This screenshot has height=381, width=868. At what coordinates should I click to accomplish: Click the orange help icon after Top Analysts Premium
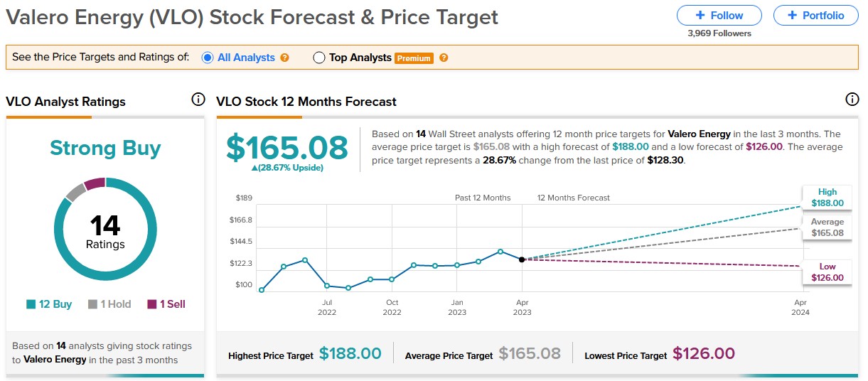(444, 58)
